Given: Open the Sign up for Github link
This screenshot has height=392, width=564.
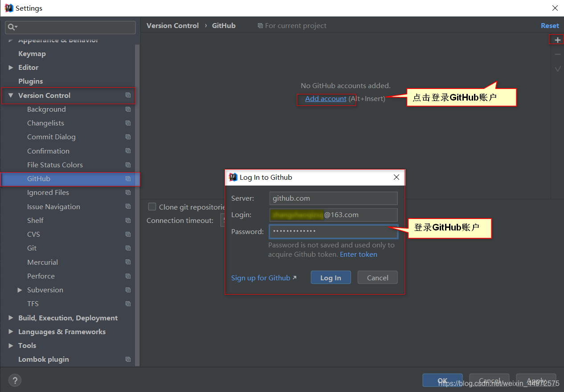Looking at the screenshot, I should click(264, 278).
